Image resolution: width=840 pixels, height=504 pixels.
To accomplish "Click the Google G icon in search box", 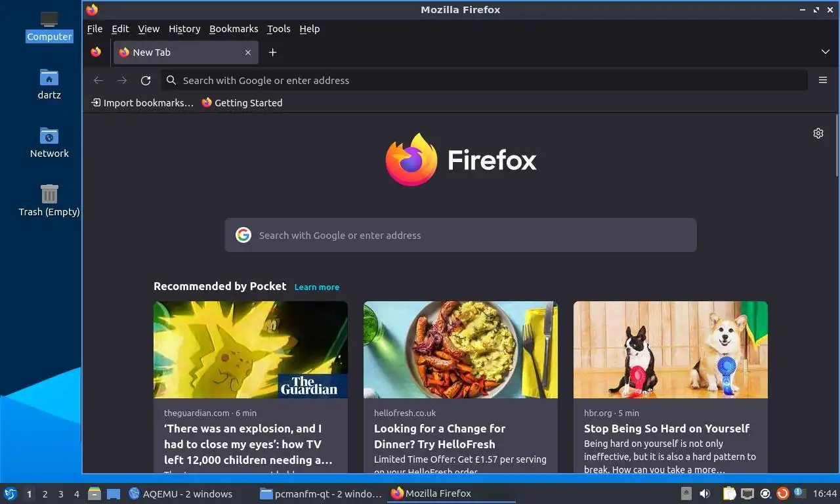I will [x=243, y=235].
